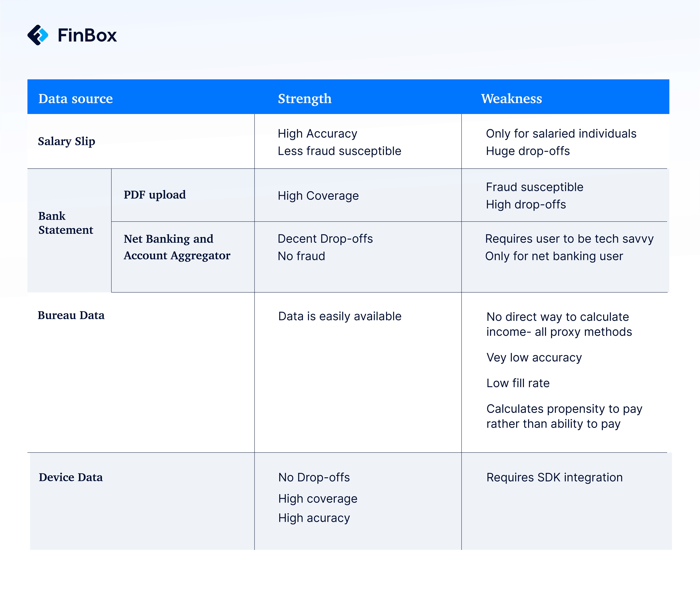Image resolution: width=700 pixels, height=592 pixels.
Task: Select the Low fill rate weakness
Action: 518,383
